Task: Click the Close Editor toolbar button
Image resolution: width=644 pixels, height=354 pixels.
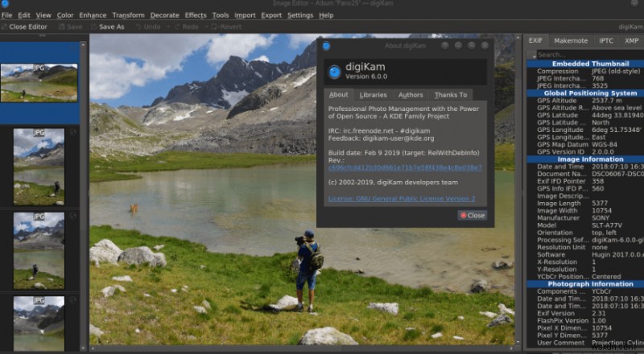Action: pos(24,27)
